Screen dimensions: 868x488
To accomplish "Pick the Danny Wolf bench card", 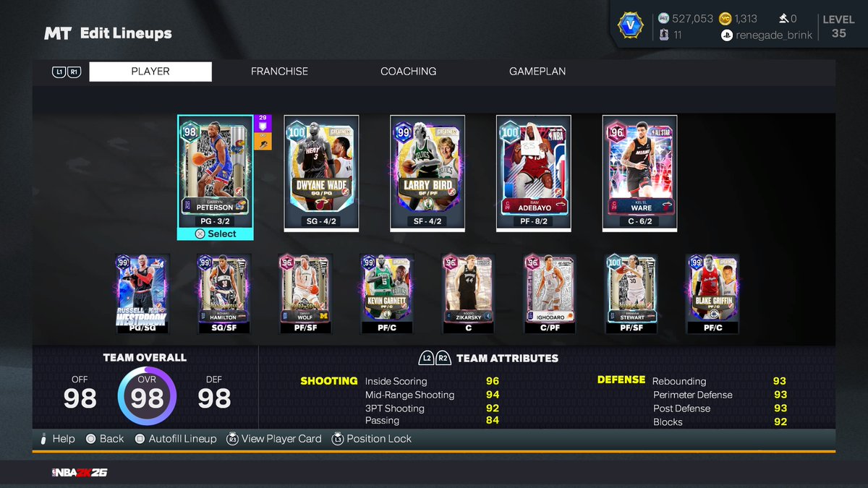I will [306, 294].
